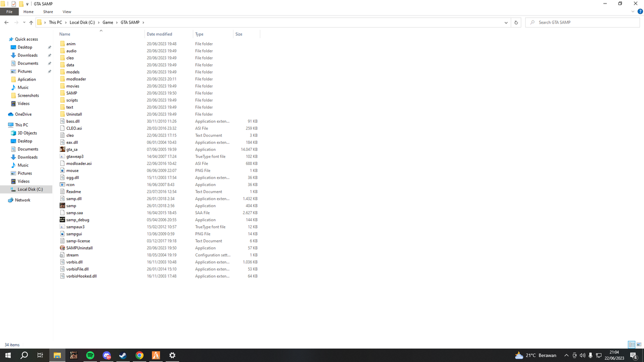Select the samp-license text document
Viewport: 644px width, 362px height.
pos(78,241)
